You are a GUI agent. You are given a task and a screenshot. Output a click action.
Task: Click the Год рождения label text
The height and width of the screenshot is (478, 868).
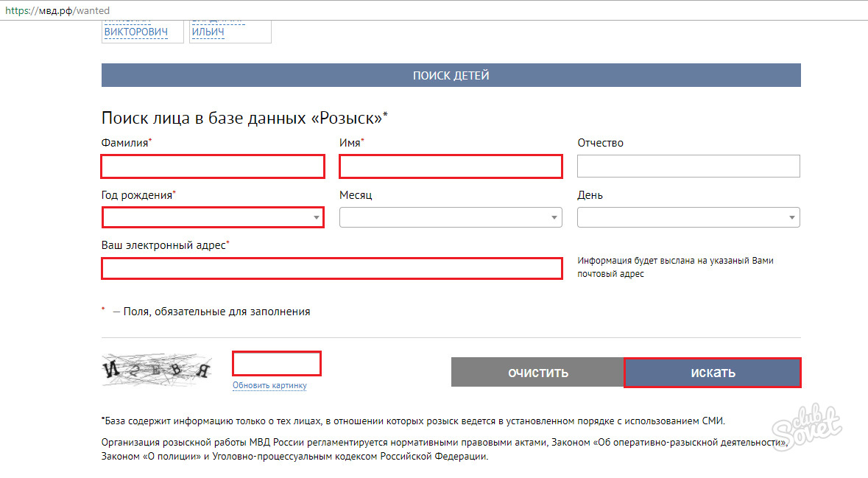pyautogui.click(x=136, y=195)
